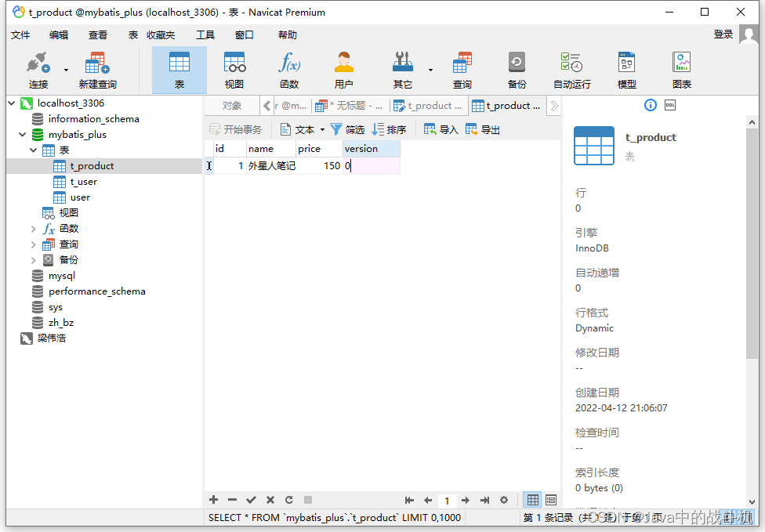
Task: Discard changes with the X icon
Action: pyautogui.click(x=270, y=500)
